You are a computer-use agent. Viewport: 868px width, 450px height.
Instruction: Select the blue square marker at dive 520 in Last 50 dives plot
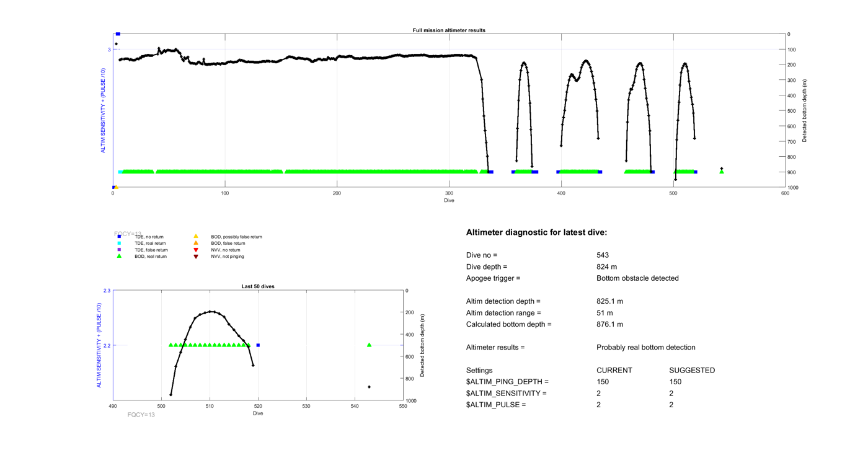point(258,345)
